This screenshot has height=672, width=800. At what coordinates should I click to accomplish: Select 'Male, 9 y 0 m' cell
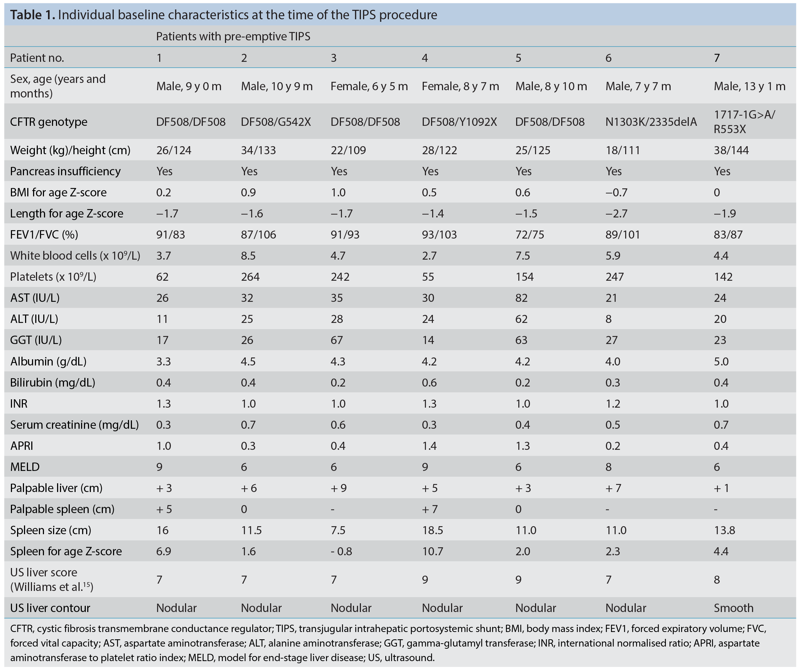pos(189,86)
